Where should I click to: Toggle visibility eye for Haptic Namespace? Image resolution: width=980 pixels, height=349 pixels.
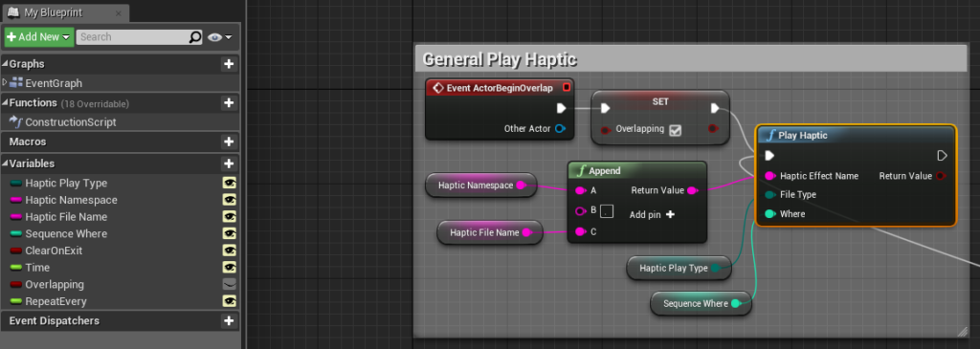click(230, 200)
